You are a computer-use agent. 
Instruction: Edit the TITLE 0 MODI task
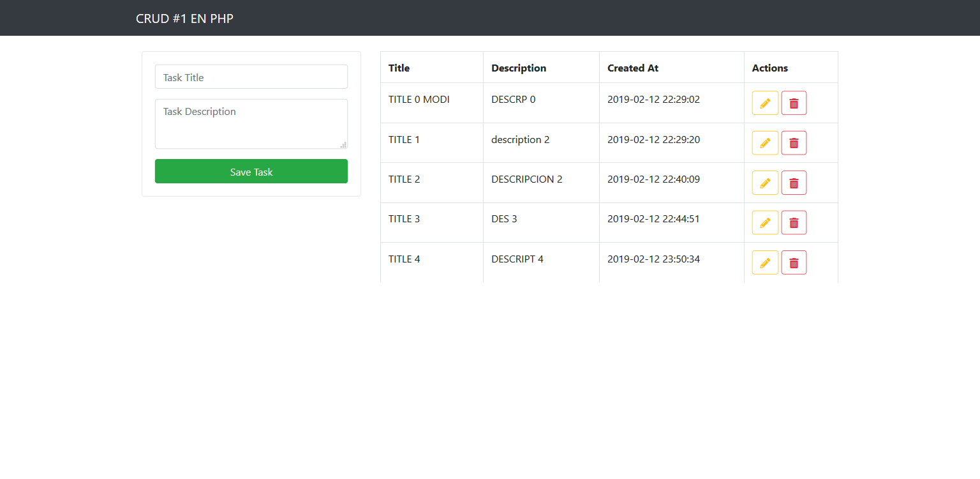tap(765, 103)
